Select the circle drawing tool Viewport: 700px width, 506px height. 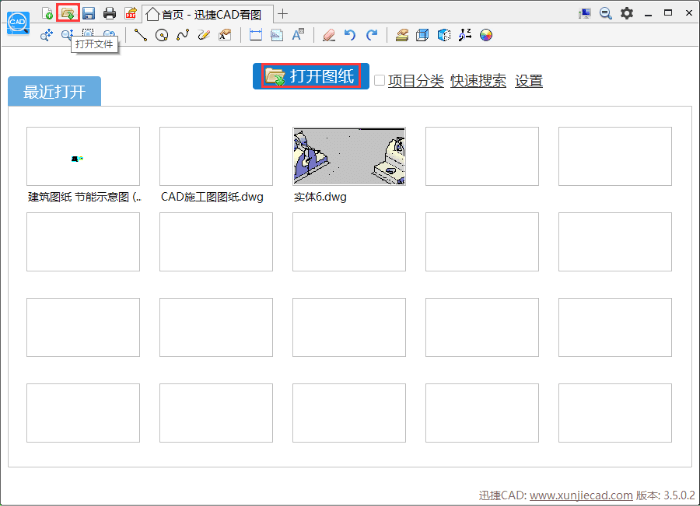(x=162, y=35)
